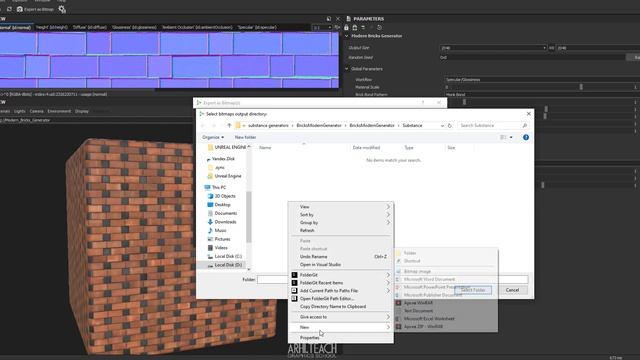Open the Display menu in the 3D view
The image size is (640, 360).
(x=82, y=111)
